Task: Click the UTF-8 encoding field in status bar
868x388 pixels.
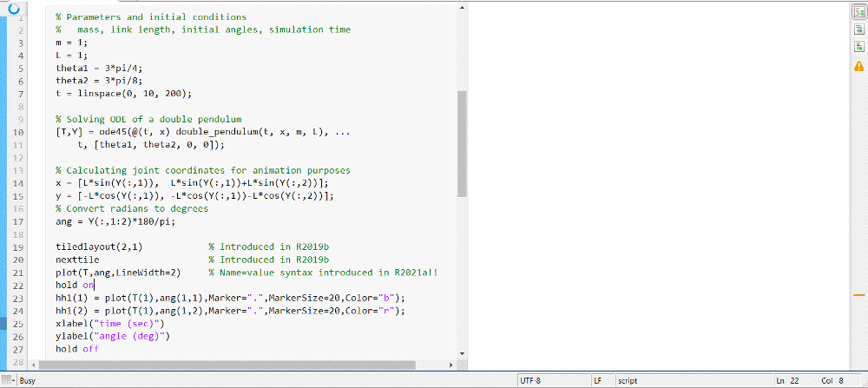Action: click(531, 380)
